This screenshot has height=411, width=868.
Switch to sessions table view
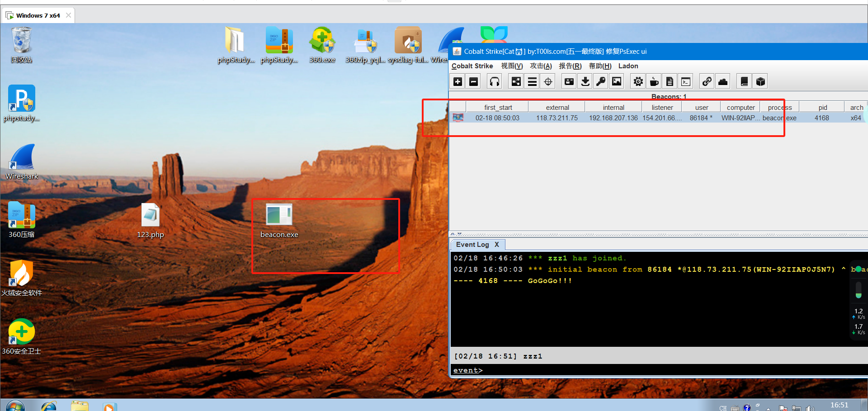(532, 81)
